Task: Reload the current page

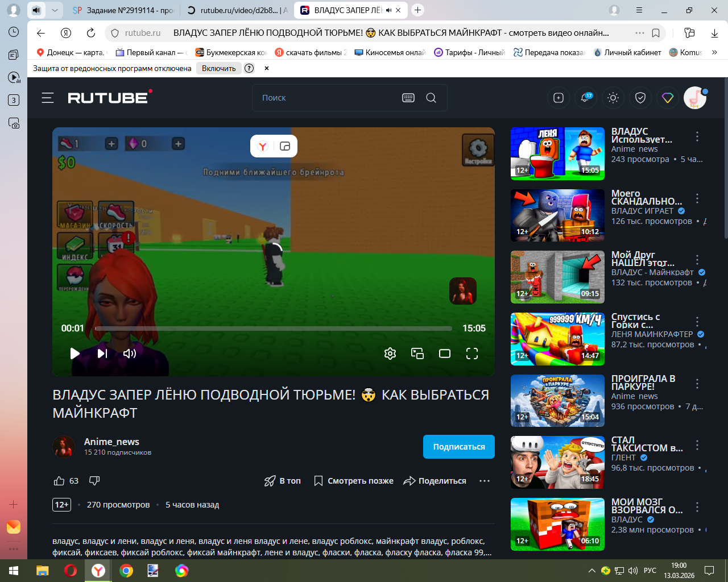Action: tap(91, 33)
